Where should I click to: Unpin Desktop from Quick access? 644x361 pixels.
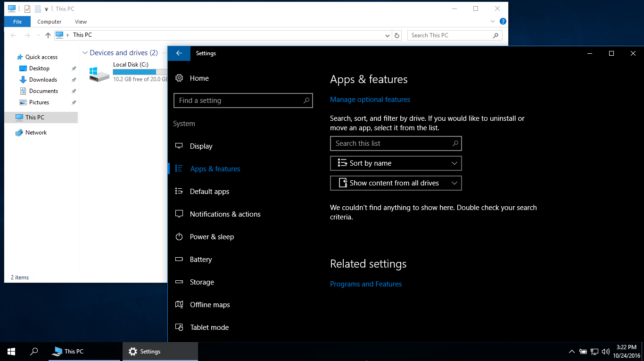(x=74, y=68)
